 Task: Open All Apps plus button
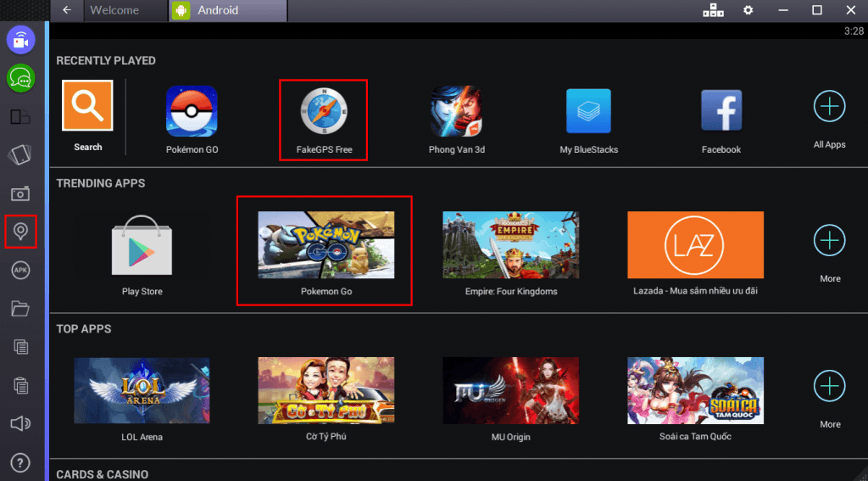click(x=829, y=105)
